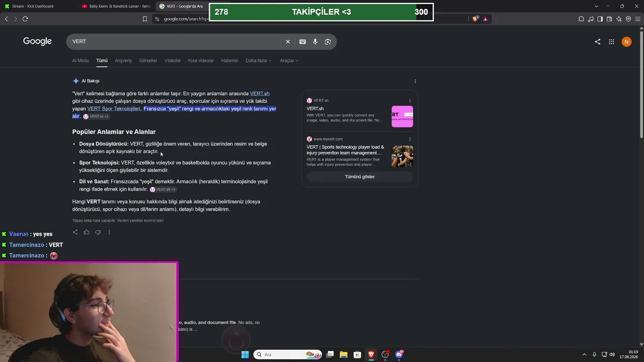The image size is (644, 362).
Task: Open the media playlist music note icon
Action: tap(591, 19)
